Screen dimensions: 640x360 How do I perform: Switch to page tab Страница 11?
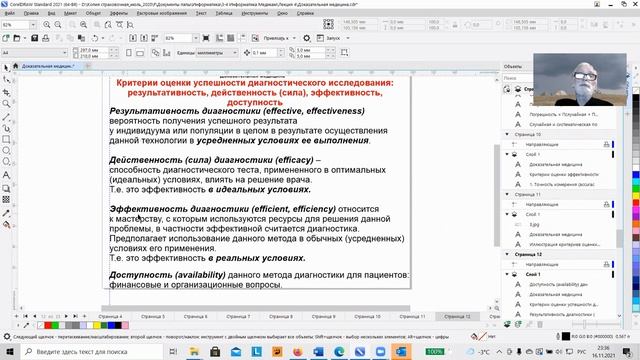[412, 316]
